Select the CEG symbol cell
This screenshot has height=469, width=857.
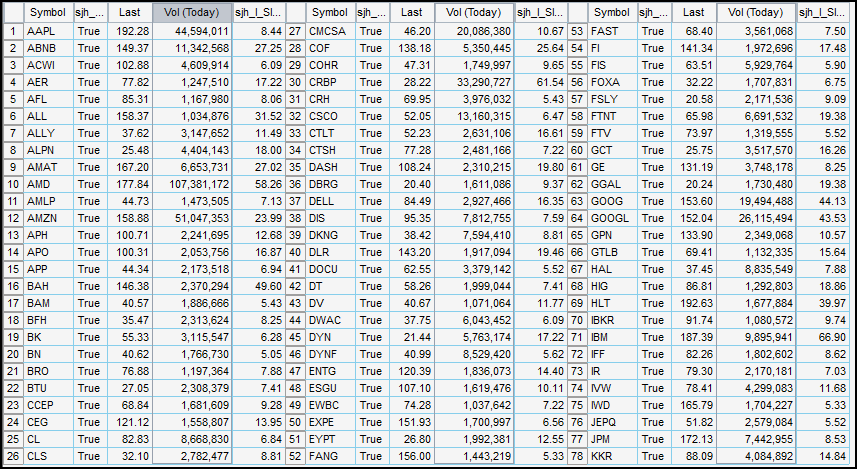[48, 422]
